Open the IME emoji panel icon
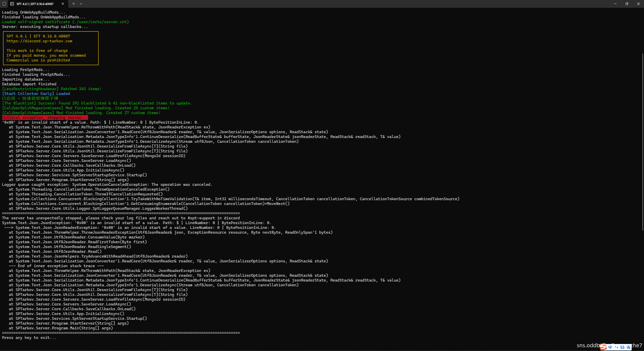 622,347
